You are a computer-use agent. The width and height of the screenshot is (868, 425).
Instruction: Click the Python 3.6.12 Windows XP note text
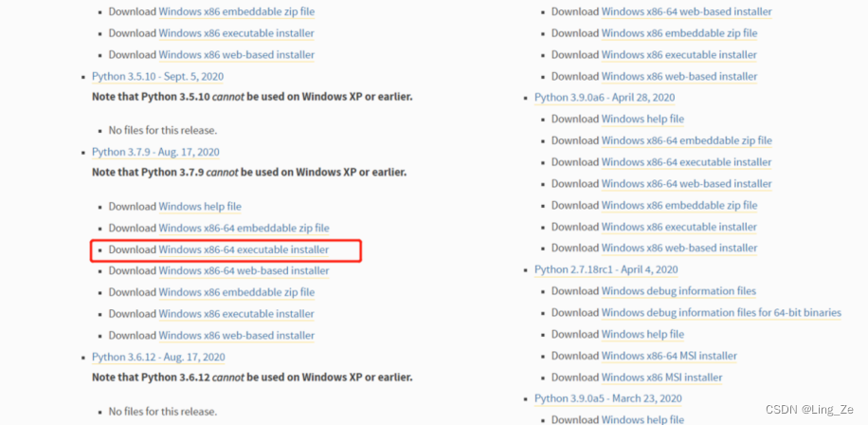coord(252,378)
